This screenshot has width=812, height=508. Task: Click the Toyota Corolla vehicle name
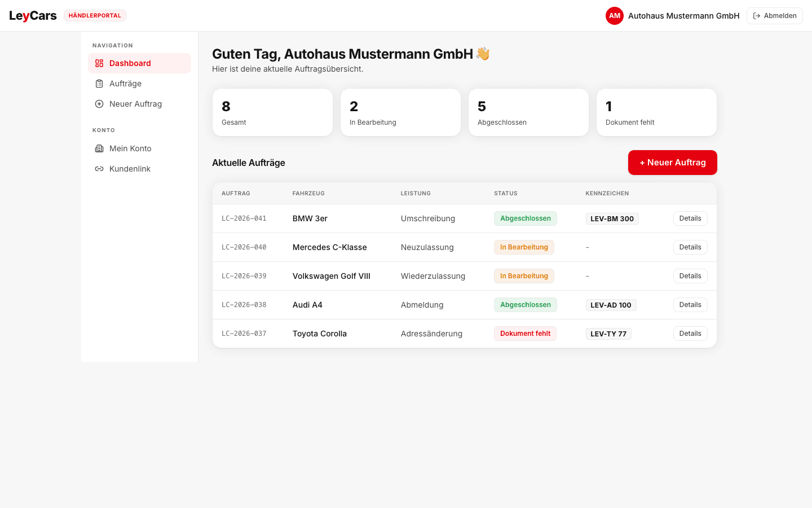coord(320,334)
